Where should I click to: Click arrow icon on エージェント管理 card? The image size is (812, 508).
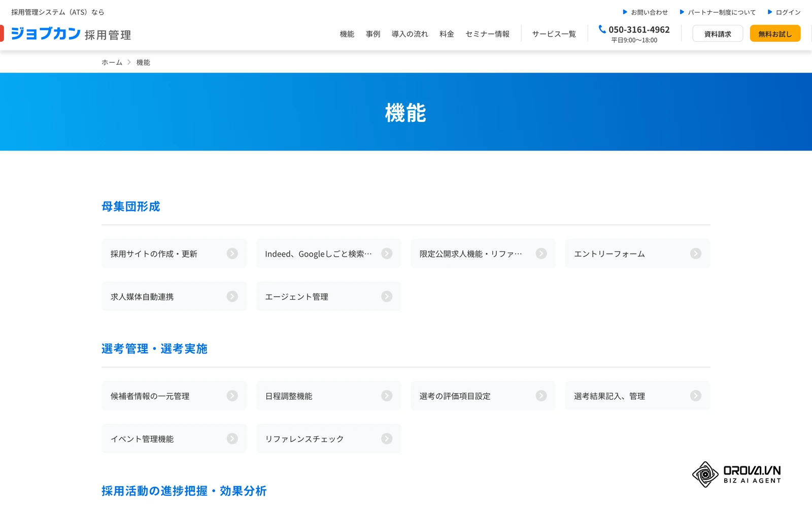387,296
